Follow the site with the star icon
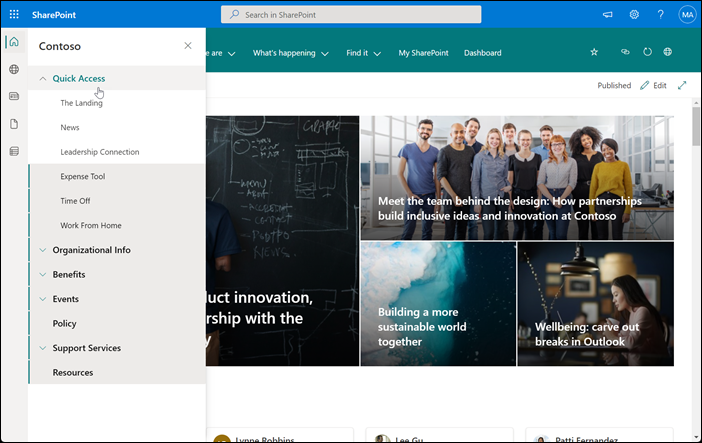Viewport: 702px width, 443px height. (x=594, y=52)
